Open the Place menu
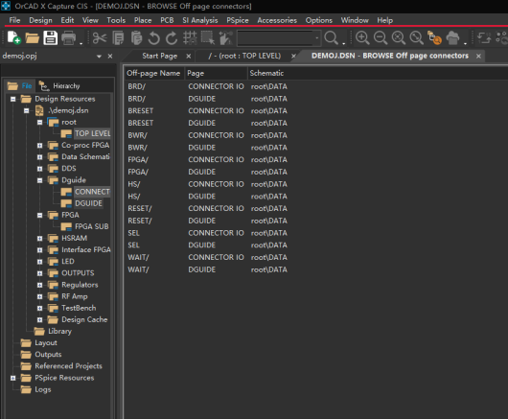 [x=143, y=20]
